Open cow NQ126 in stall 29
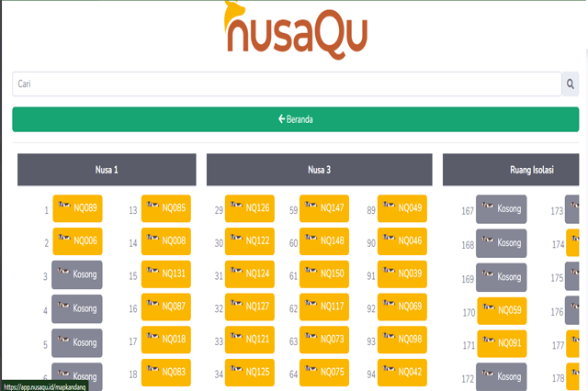The image size is (588, 391). click(250, 208)
